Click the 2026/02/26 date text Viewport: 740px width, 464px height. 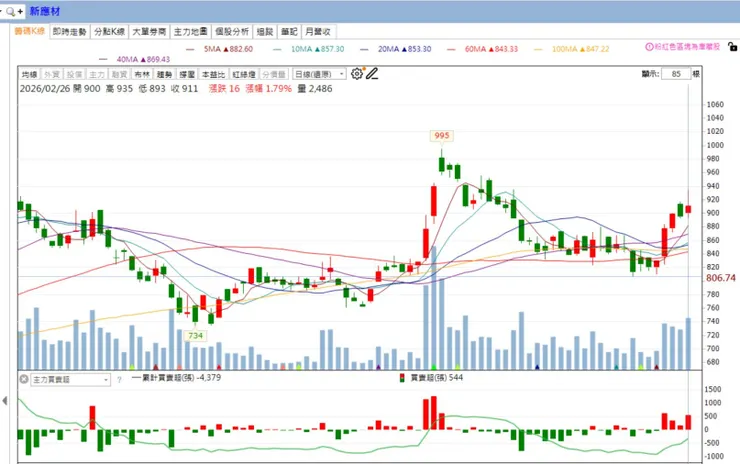point(45,89)
